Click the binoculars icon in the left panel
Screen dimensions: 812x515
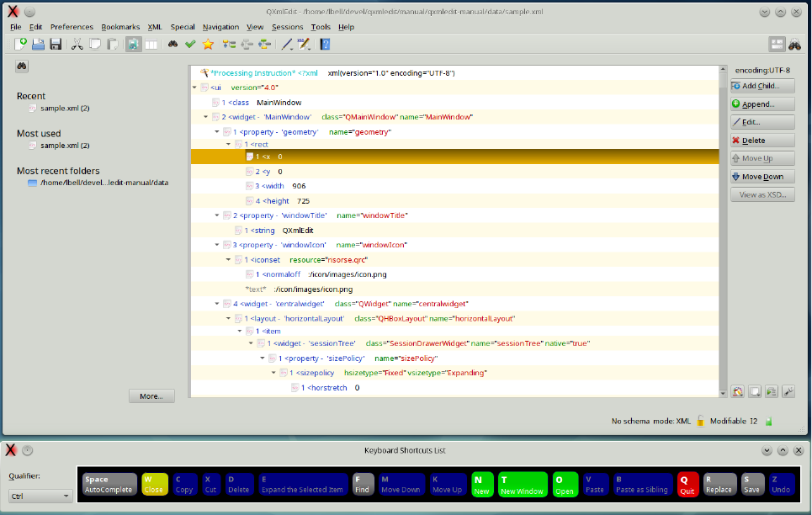(x=23, y=66)
